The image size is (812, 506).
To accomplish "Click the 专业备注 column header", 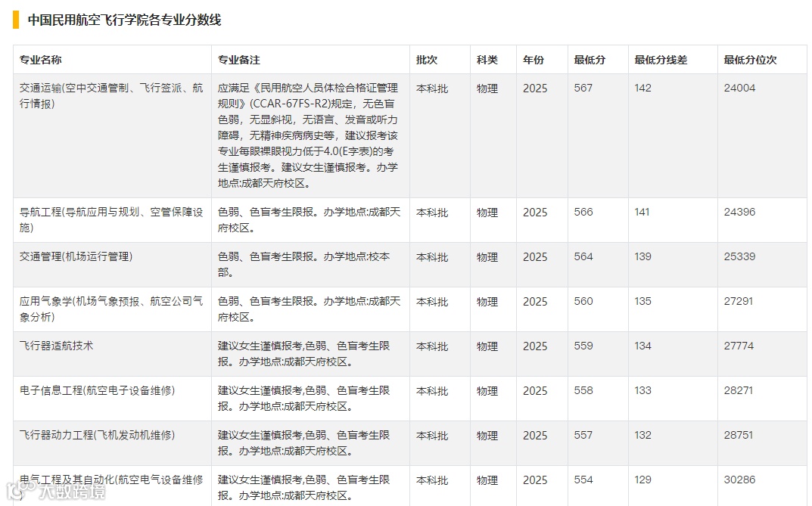I will 238,60.
